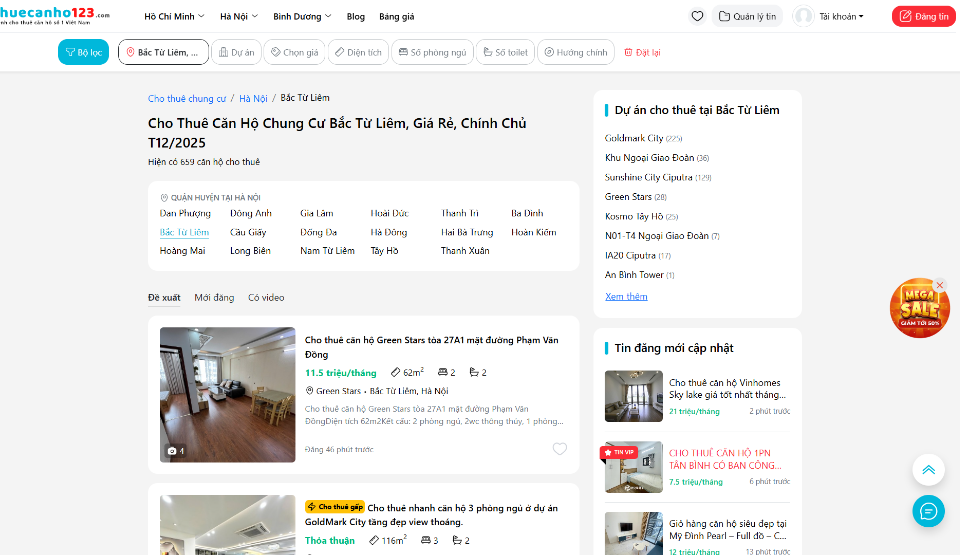960x555 pixels.
Task: Close the Mega Sale floating banner
Action: coord(939,286)
